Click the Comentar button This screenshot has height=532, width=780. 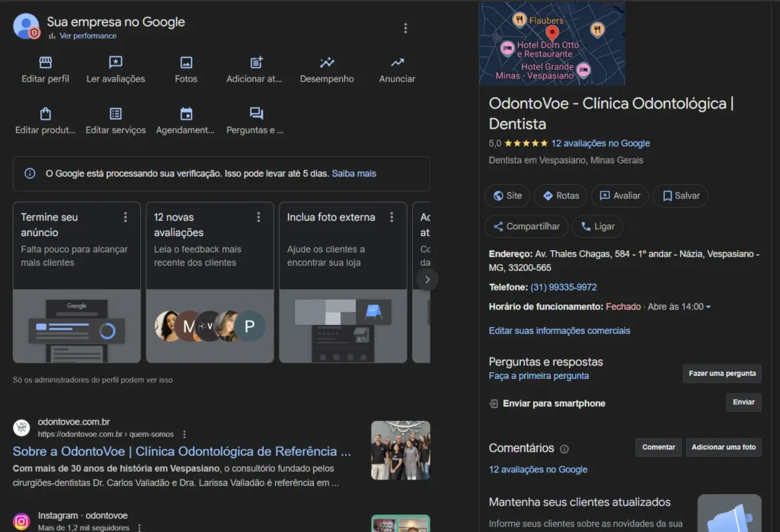(658, 448)
